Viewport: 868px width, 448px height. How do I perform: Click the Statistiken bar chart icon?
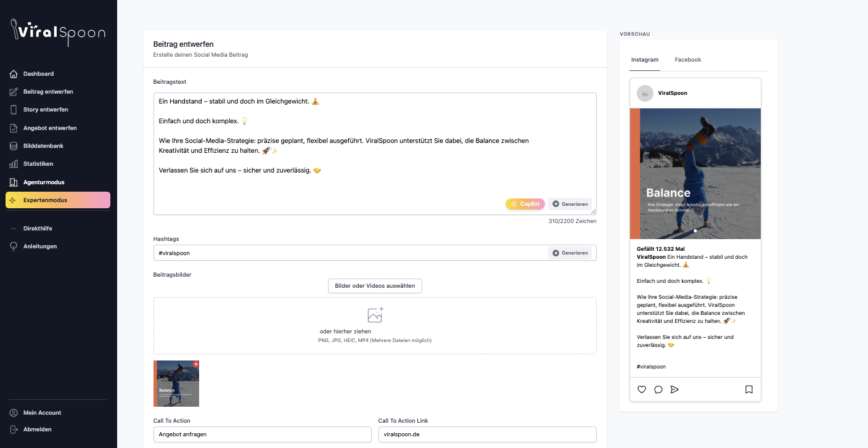(14, 164)
